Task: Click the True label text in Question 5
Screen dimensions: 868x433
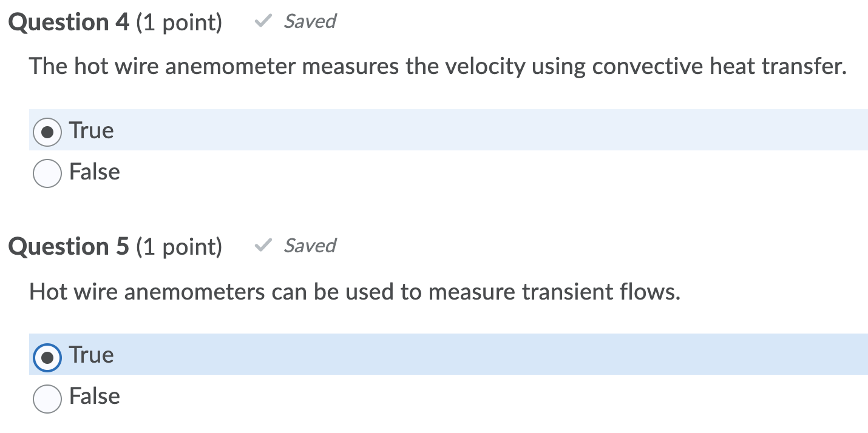Action: [x=91, y=355]
